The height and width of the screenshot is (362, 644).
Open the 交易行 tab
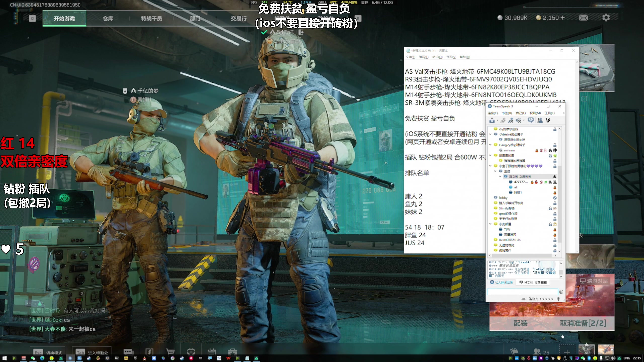coord(238,18)
